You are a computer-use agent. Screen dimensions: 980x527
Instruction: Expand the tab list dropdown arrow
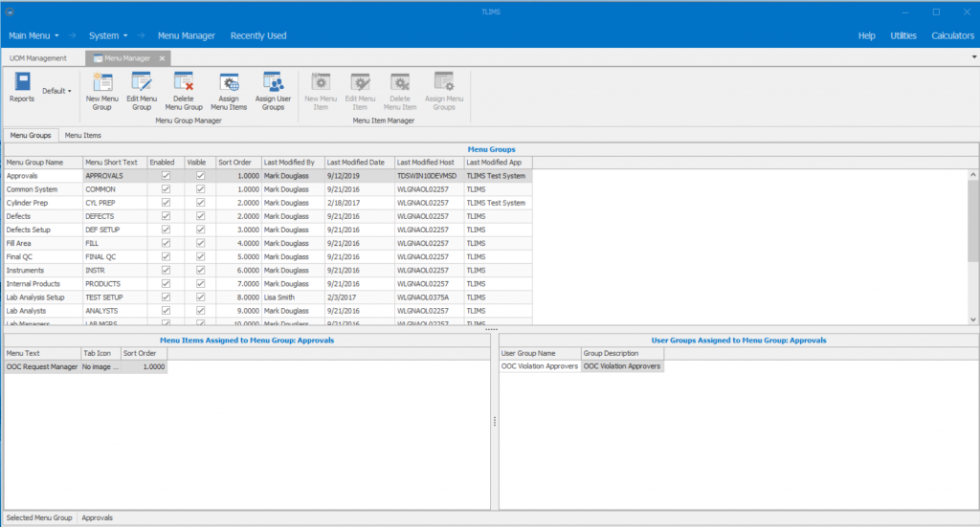click(973, 57)
